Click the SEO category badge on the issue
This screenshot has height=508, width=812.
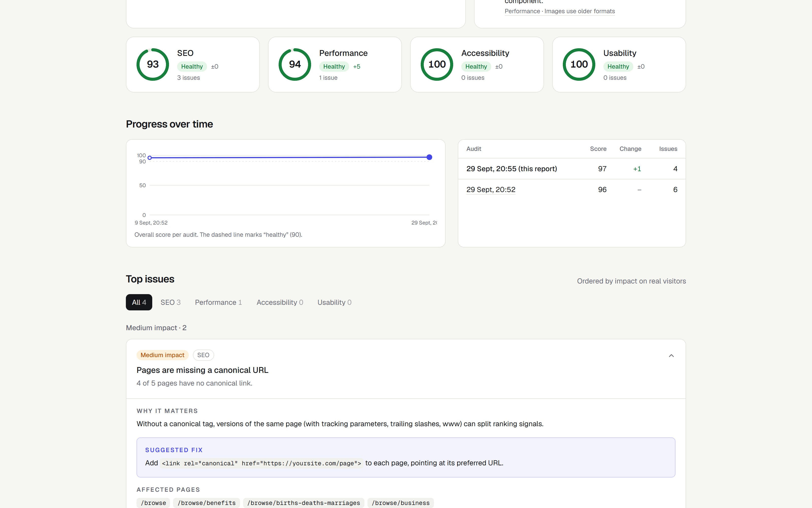click(203, 355)
